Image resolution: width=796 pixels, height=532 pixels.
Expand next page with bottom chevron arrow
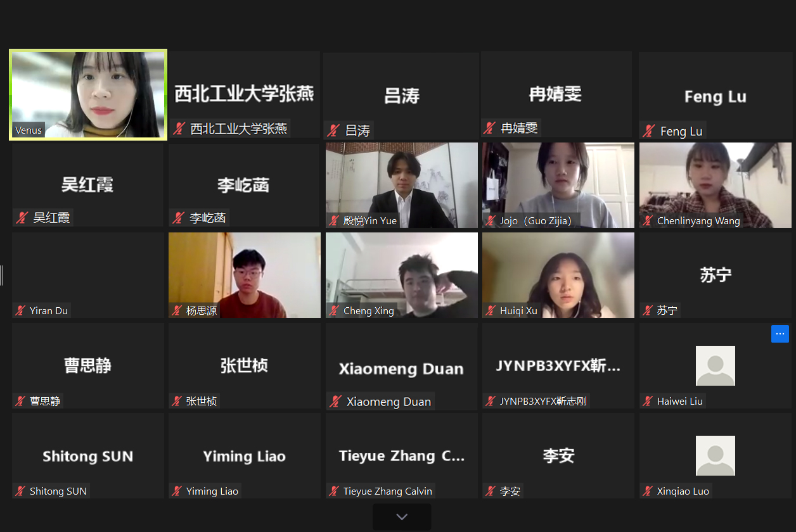(402, 517)
